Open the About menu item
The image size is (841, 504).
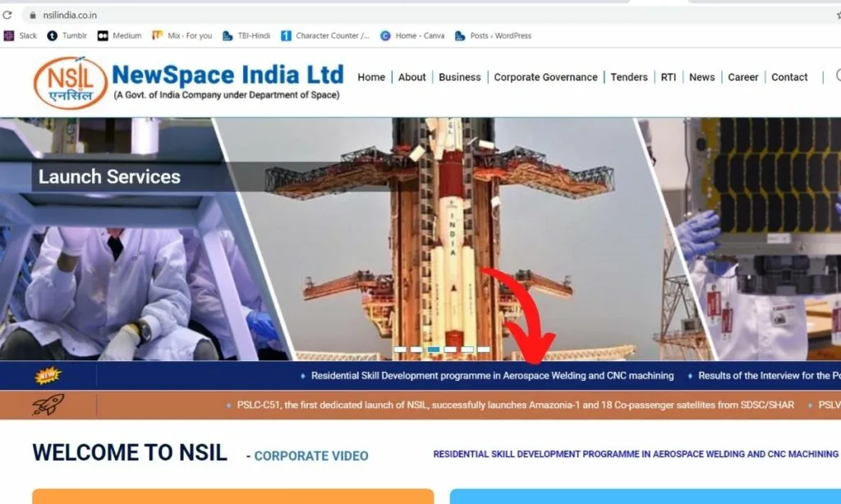[412, 77]
